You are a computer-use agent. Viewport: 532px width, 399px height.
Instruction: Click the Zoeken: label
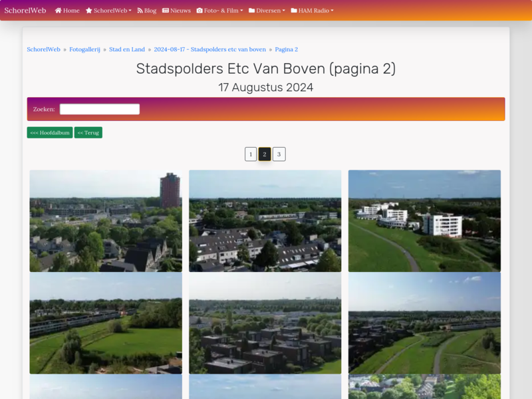click(44, 109)
